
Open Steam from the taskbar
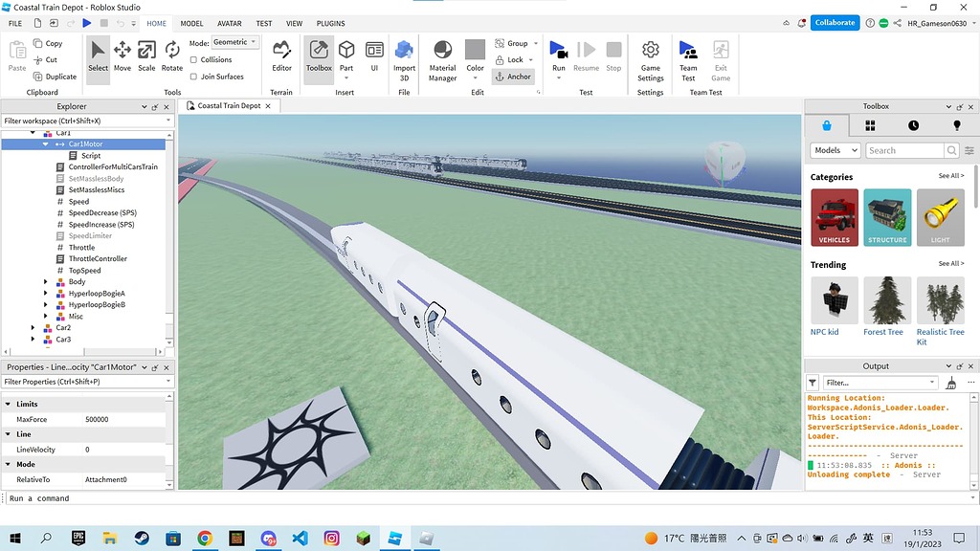(x=142, y=538)
